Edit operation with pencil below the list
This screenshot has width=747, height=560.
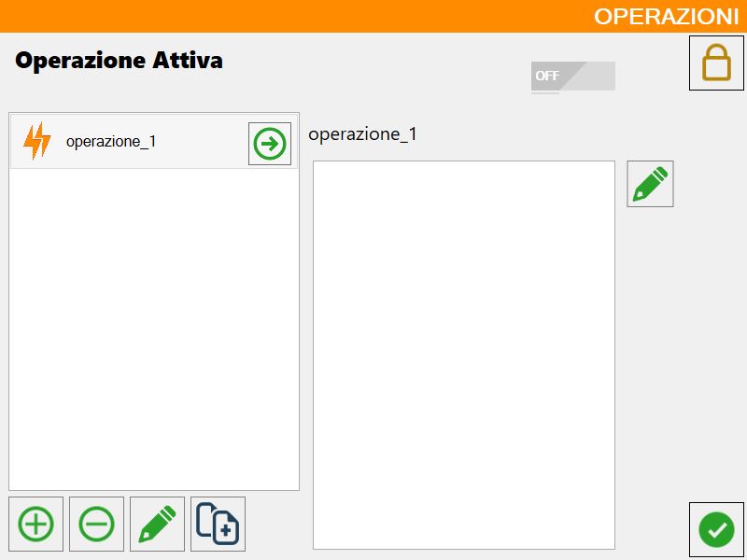click(x=157, y=524)
